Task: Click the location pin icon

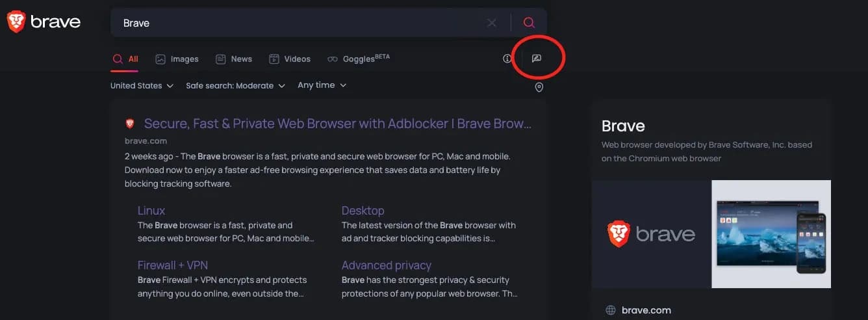Action: click(x=539, y=87)
